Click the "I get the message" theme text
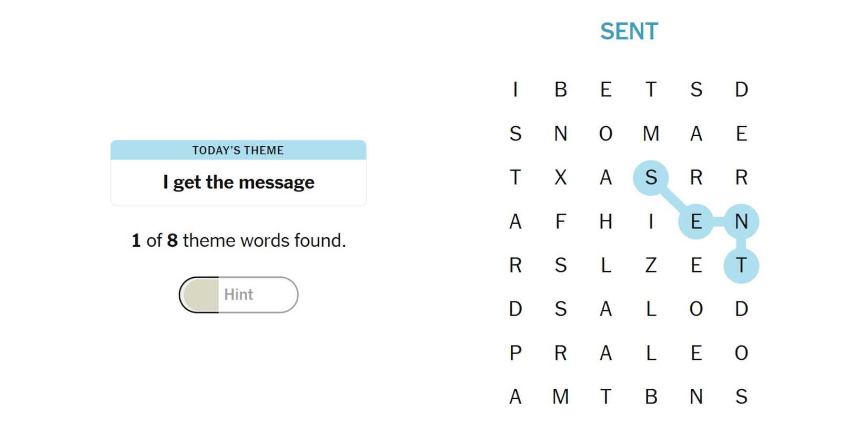868x434 pixels. pos(238,183)
